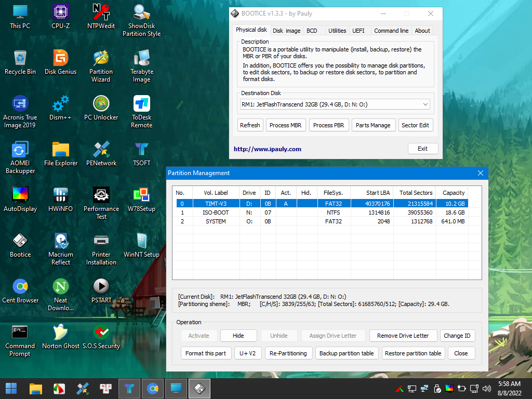Close the Partition Management dialog via Close button
This screenshot has width=532, height=399.
coord(461,353)
